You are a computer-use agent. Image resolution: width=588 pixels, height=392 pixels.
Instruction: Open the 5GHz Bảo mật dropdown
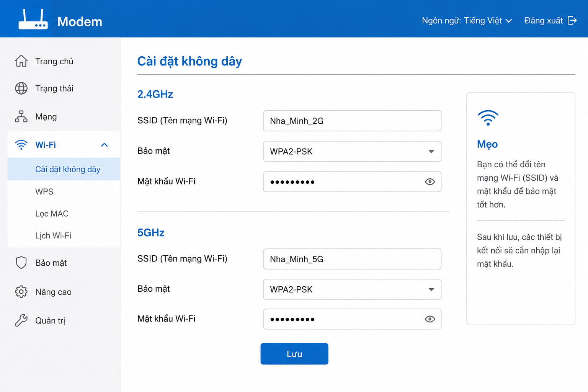point(352,289)
